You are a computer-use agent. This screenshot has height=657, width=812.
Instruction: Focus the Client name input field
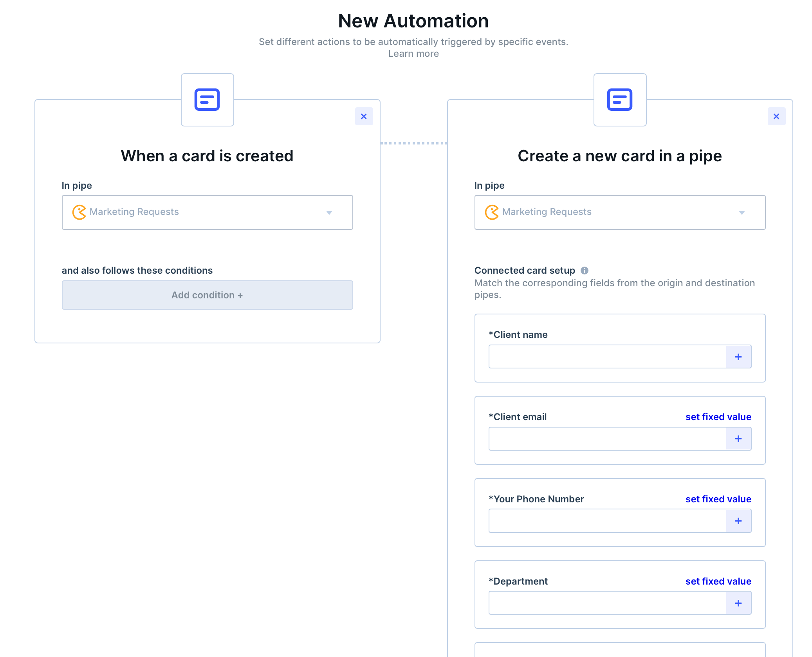tap(607, 357)
